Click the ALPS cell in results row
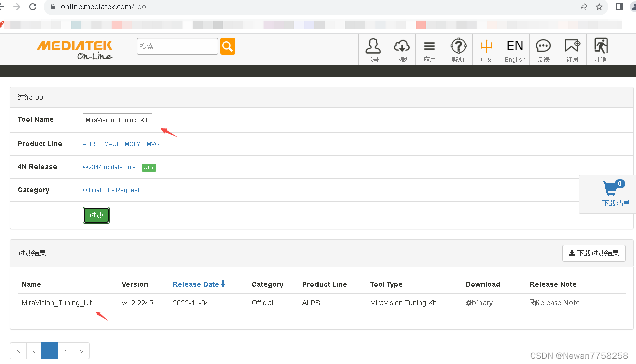636x364 pixels. [311, 303]
